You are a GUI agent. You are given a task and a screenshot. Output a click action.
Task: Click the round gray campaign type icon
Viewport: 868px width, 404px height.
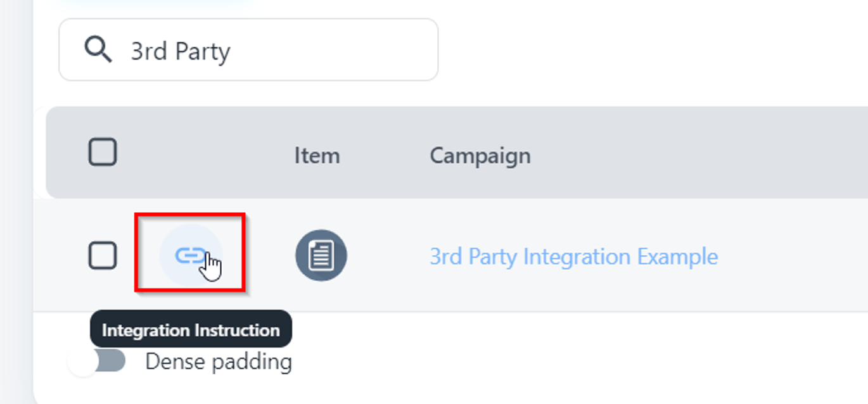pos(321,256)
